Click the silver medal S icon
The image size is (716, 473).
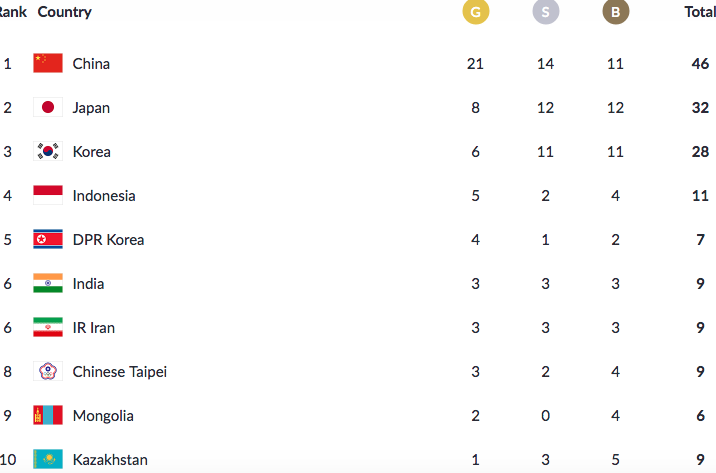tap(546, 11)
